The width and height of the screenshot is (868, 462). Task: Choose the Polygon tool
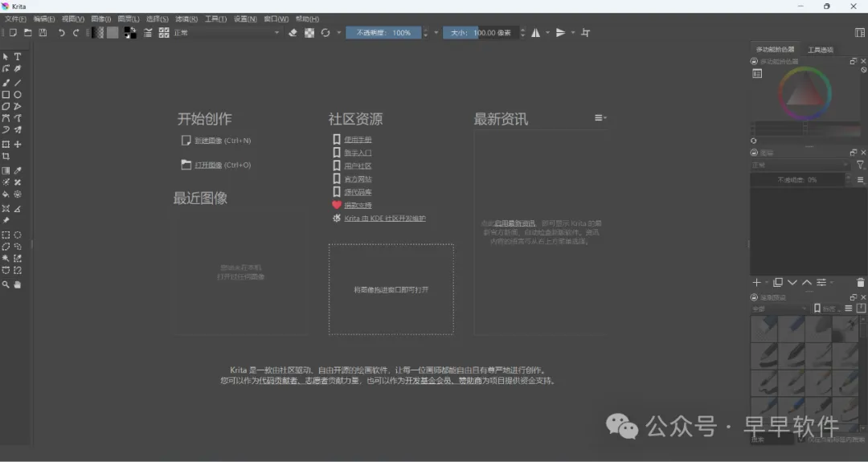tap(6, 106)
